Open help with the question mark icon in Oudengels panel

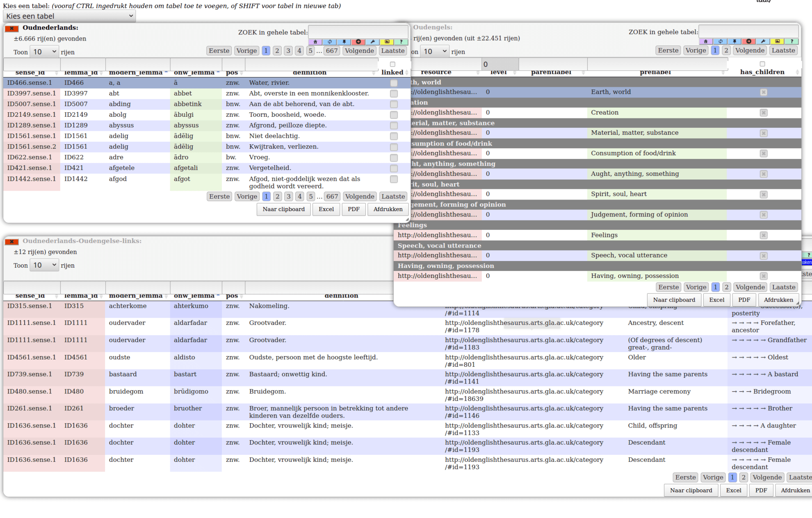point(791,41)
